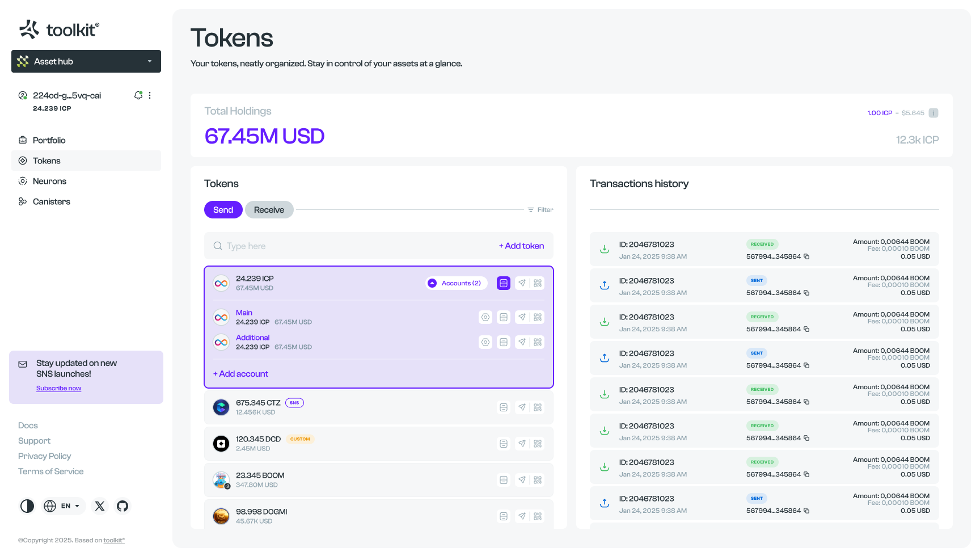Collapse the Accounts (2) expander for ICP

(457, 283)
